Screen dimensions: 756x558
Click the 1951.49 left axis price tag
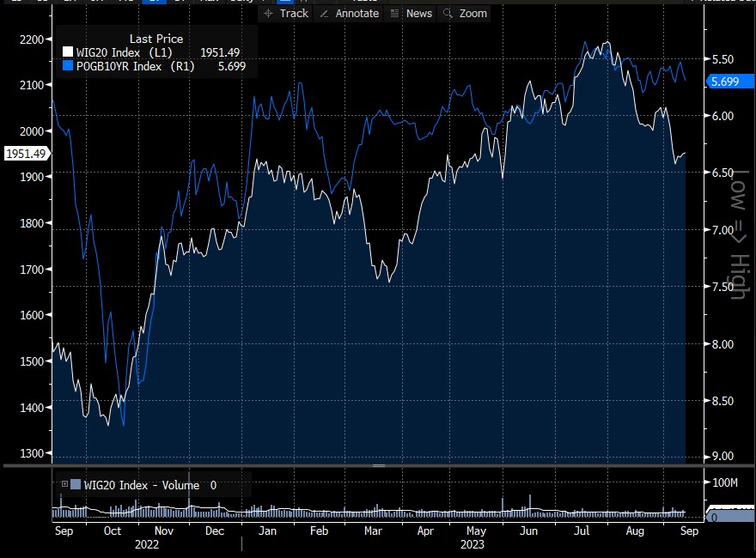(x=26, y=154)
